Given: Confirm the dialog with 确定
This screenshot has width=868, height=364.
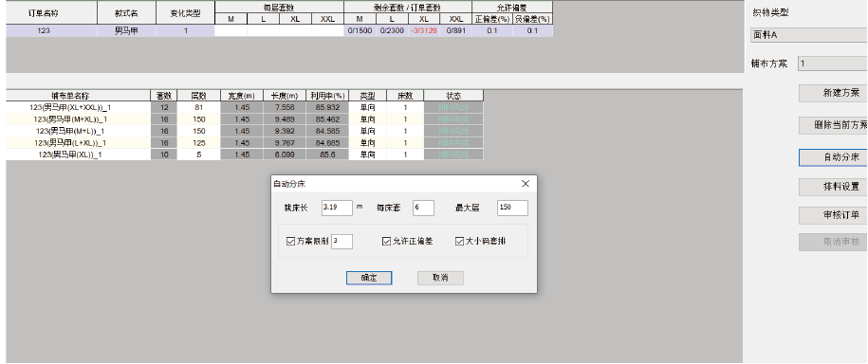Looking at the screenshot, I should [x=369, y=279].
